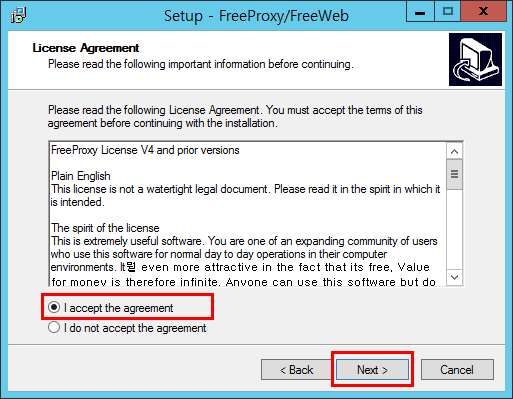The image size is (513, 399).
Task: Click the Next button
Action: 372,369
